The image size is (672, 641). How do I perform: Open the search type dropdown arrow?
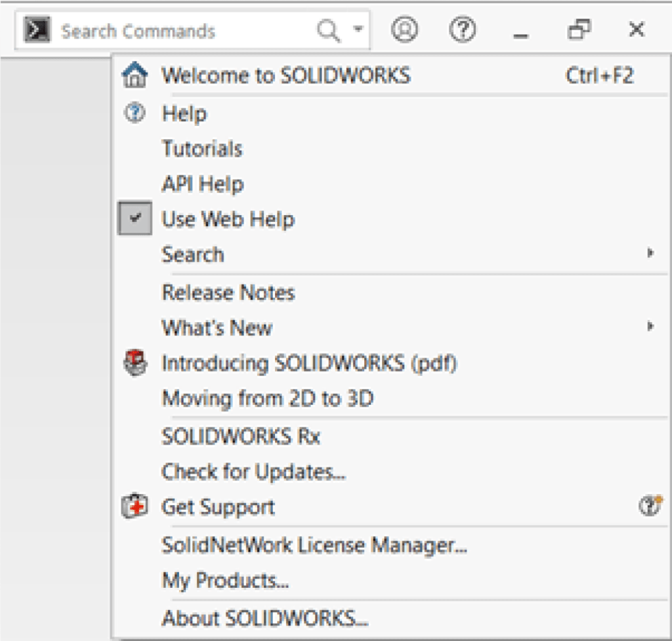point(356,30)
